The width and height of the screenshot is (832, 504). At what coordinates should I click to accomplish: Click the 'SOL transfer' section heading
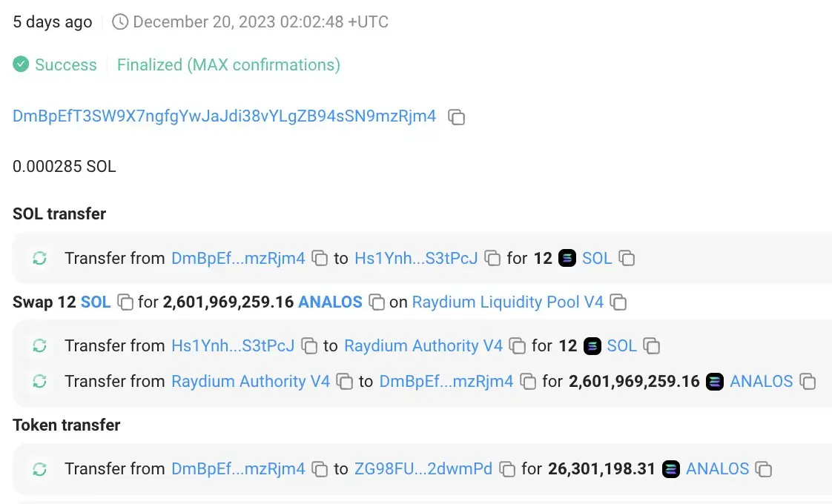click(x=59, y=213)
